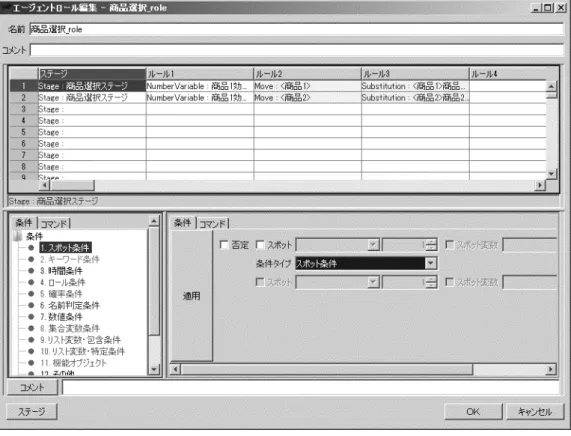The height and width of the screenshot is (436, 571).
Task: Click table horizontal scroll left arrow
Action: click(44, 185)
